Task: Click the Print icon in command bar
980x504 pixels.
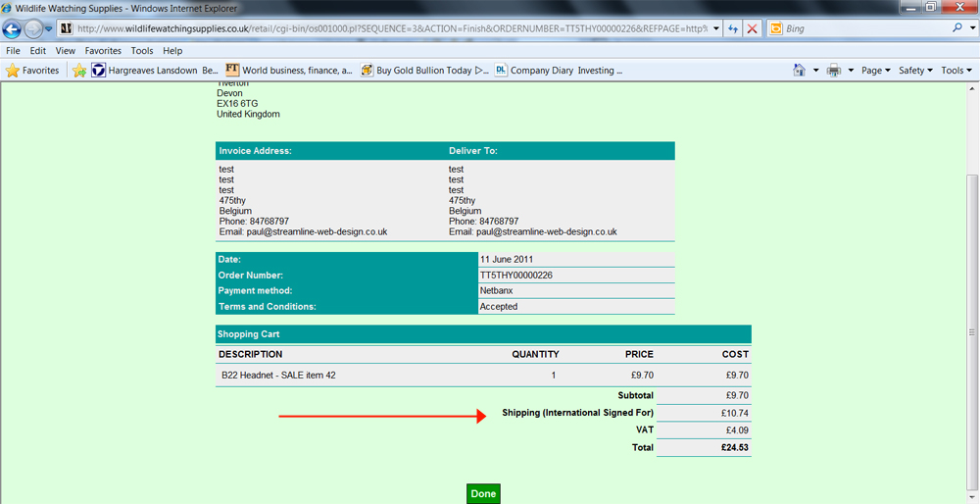Action: [x=834, y=71]
